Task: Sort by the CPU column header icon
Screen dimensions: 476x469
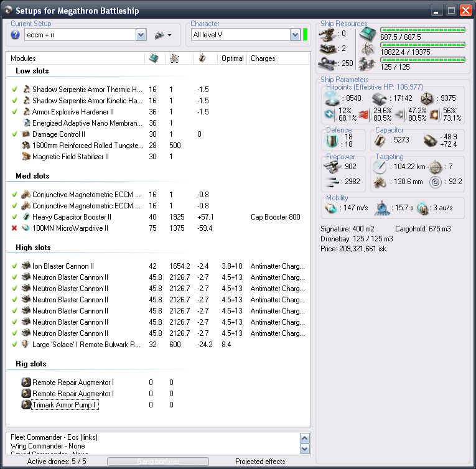Action: [x=154, y=58]
